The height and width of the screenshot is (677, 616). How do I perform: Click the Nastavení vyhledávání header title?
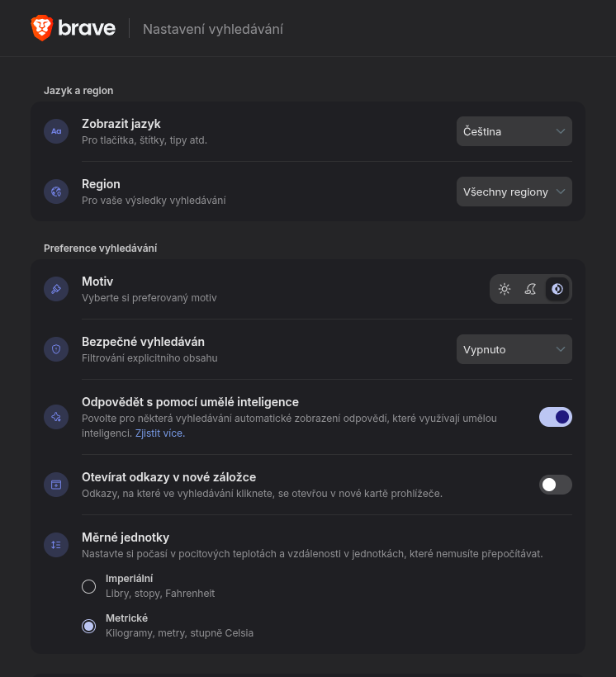coord(213,29)
